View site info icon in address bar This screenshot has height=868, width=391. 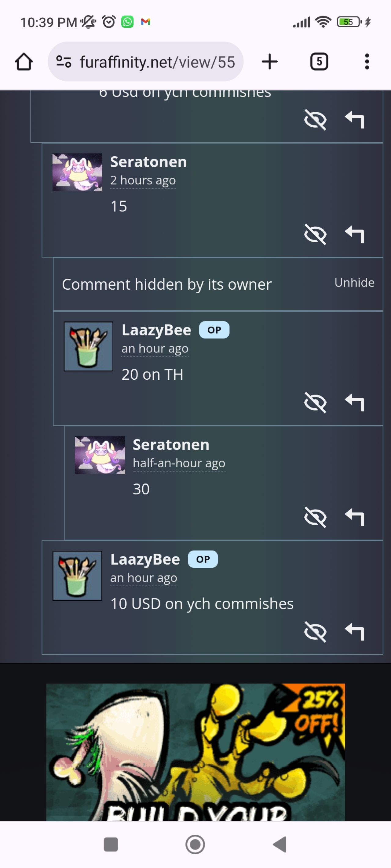pos(64,62)
